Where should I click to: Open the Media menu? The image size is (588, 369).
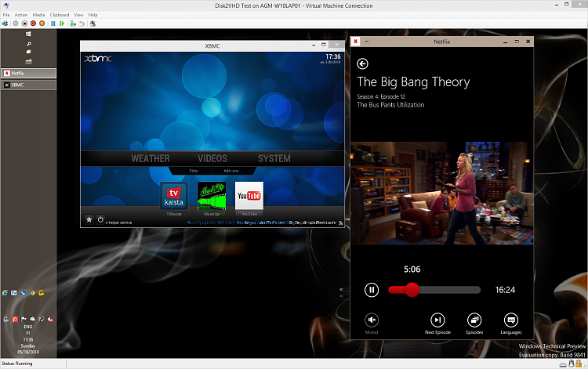38,15
